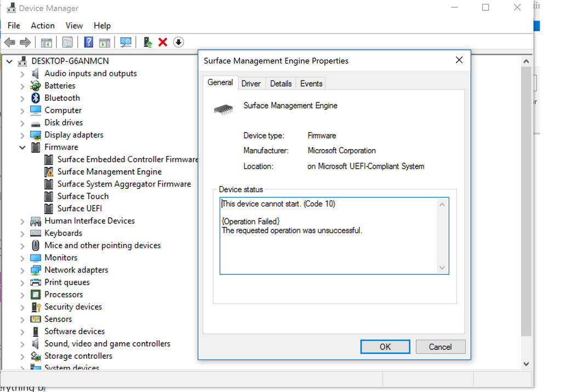Click the Disable device down-arrow icon
Viewport: 561px width, 392px height.
tap(179, 42)
